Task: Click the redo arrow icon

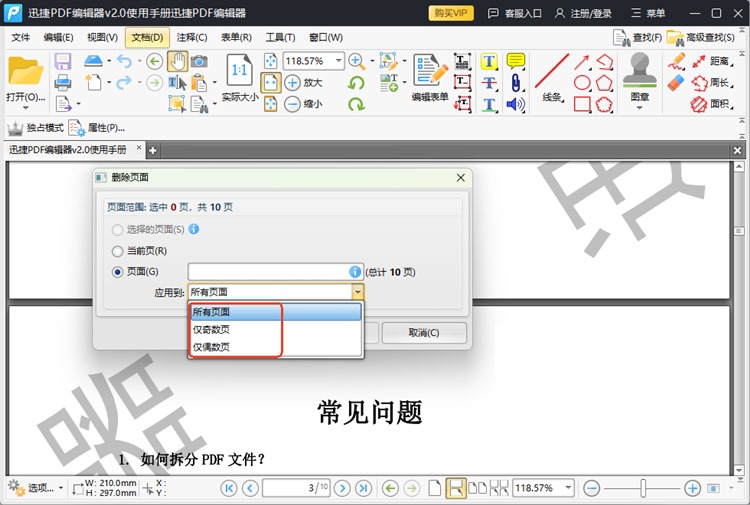Action: (124, 83)
